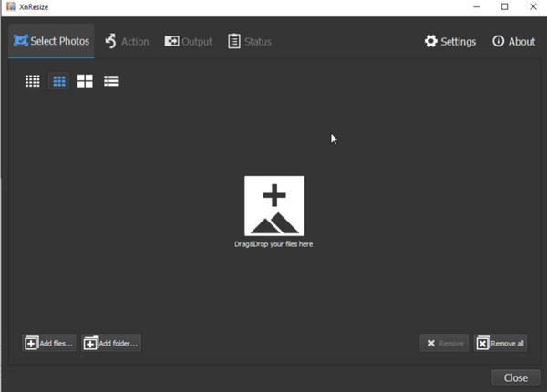This screenshot has width=547, height=392.
Task: Select the highlighted medium thumbnail grid view
Action: coord(58,81)
